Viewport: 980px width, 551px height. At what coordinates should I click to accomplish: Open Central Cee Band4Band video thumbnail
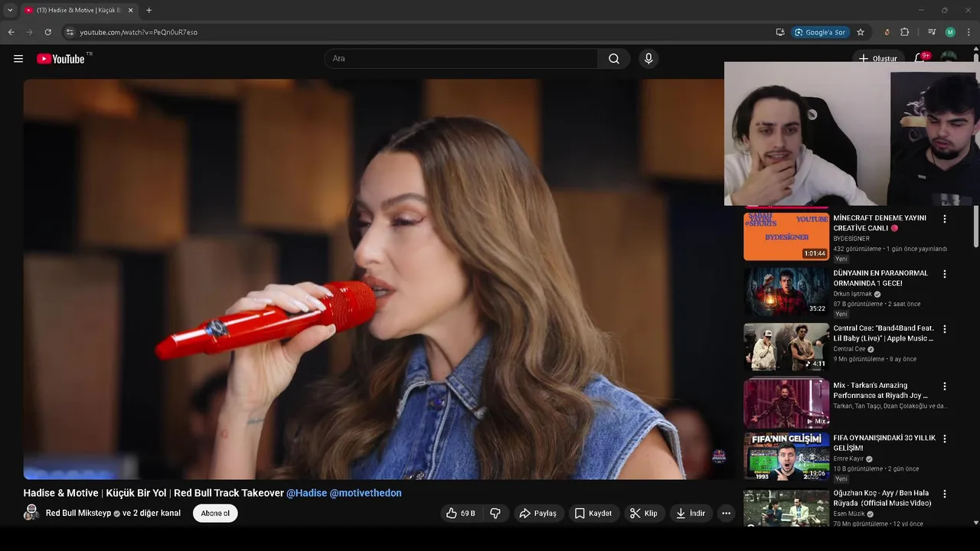pos(786,347)
